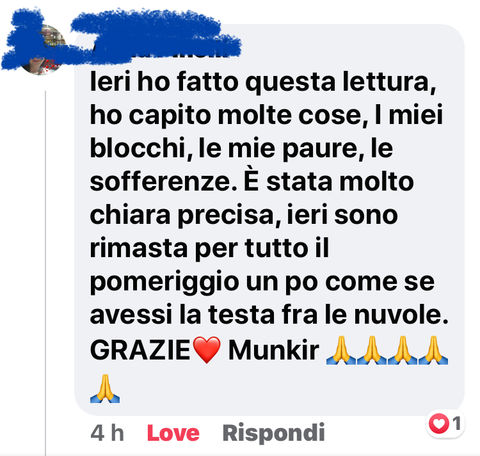Open the heart reaction icon beside the count

[438, 423]
